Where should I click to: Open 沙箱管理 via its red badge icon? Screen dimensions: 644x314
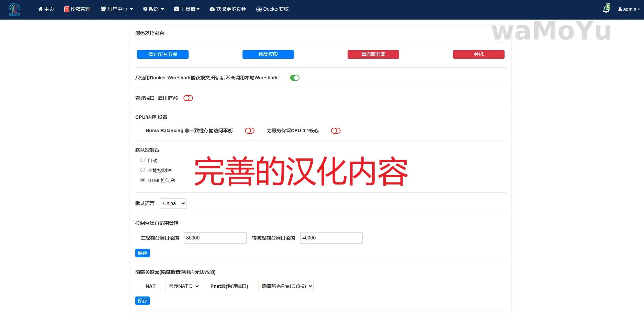(67, 9)
